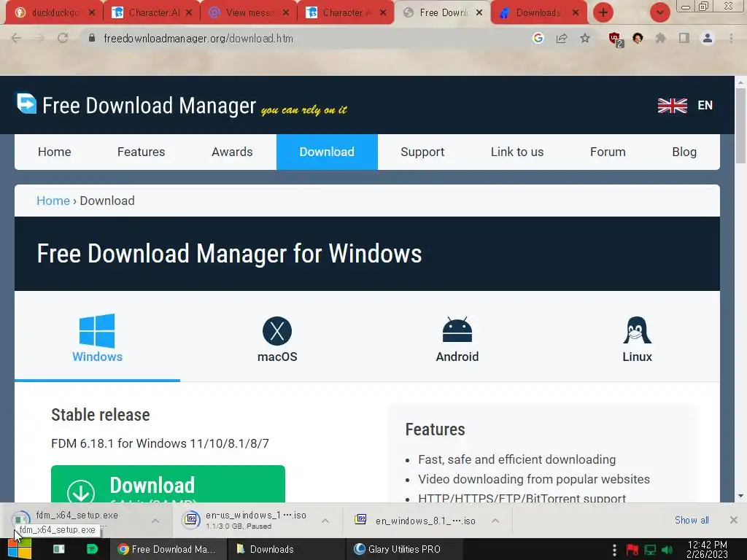747x560 pixels.
Task: Click the Home breadcrumb link
Action: point(53,201)
